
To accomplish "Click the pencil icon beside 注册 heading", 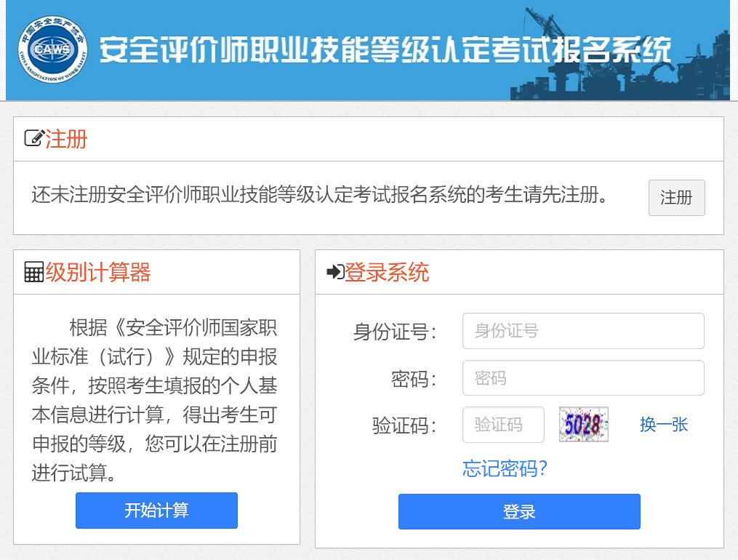I will 32,138.
